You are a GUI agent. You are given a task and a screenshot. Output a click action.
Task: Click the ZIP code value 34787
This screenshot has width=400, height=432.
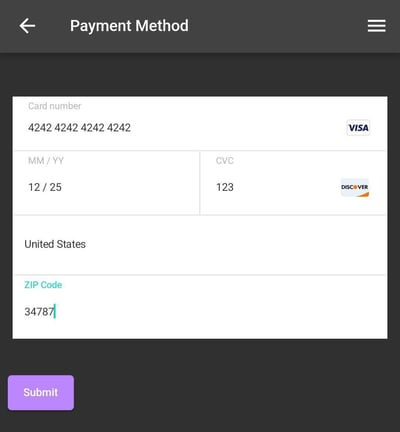click(x=39, y=312)
